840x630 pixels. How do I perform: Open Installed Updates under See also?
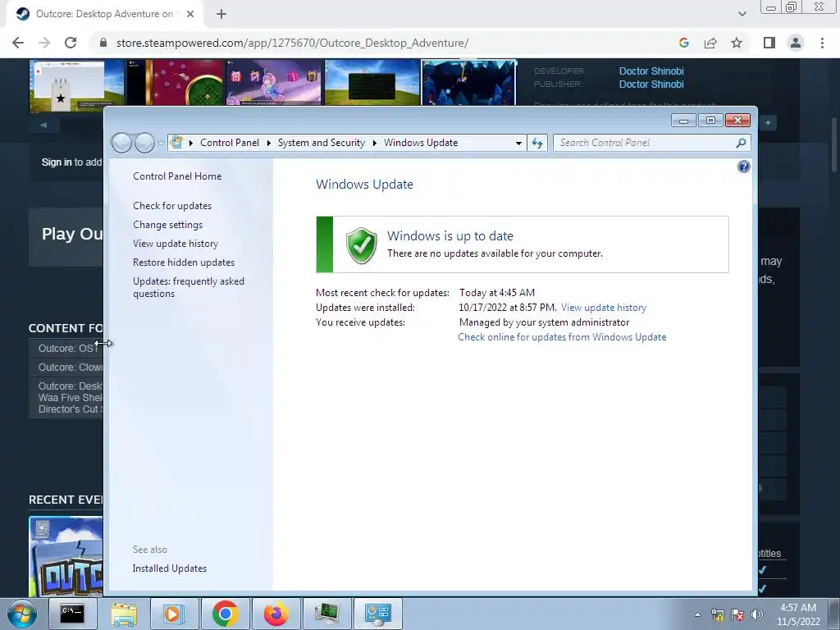click(170, 568)
